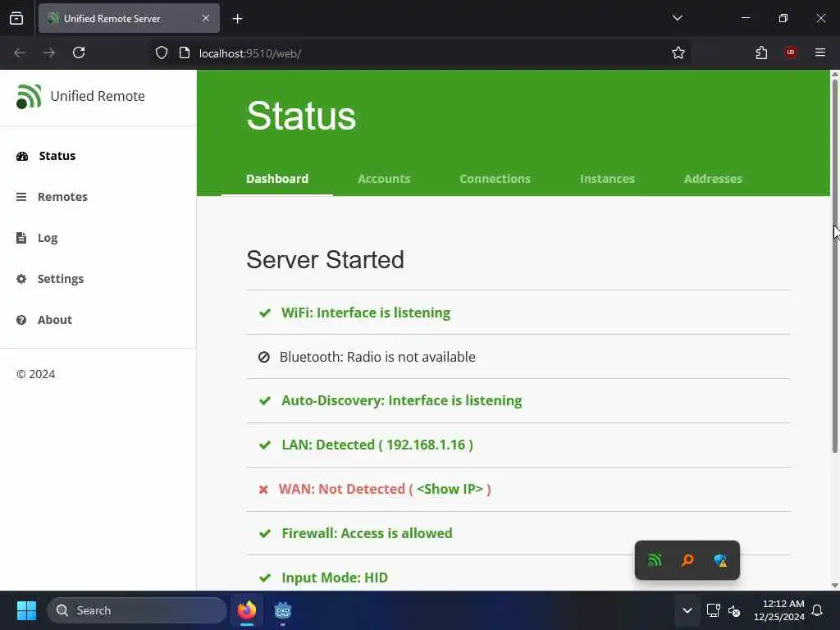Image resolution: width=840 pixels, height=630 pixels.
Task: Open the notification bell icon
Action: tap(818, 610)
